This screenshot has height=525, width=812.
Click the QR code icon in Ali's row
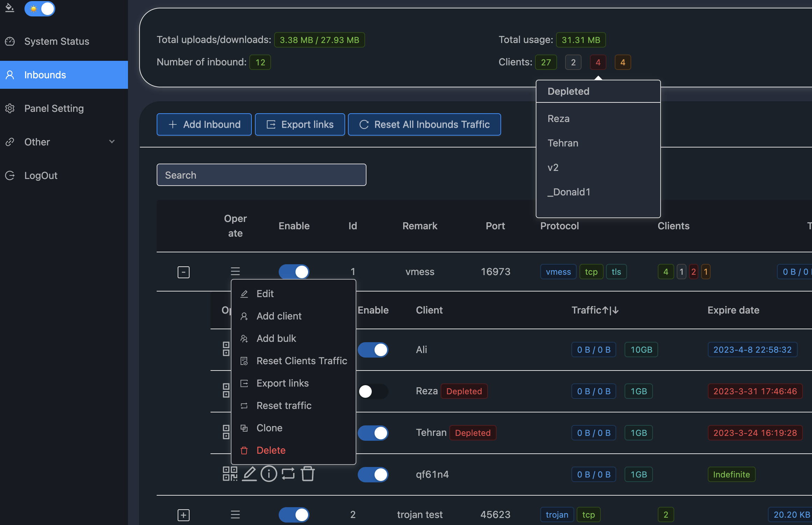[226, 349]
